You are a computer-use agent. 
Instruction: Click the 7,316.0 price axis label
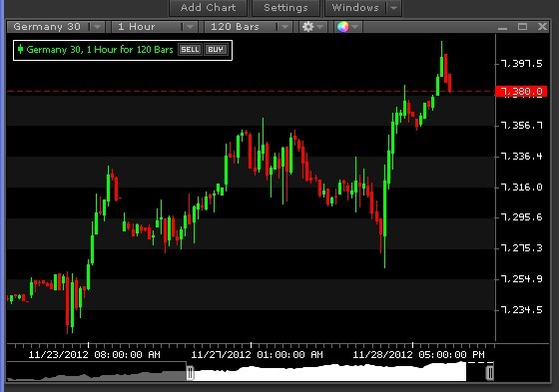[521, 188]
